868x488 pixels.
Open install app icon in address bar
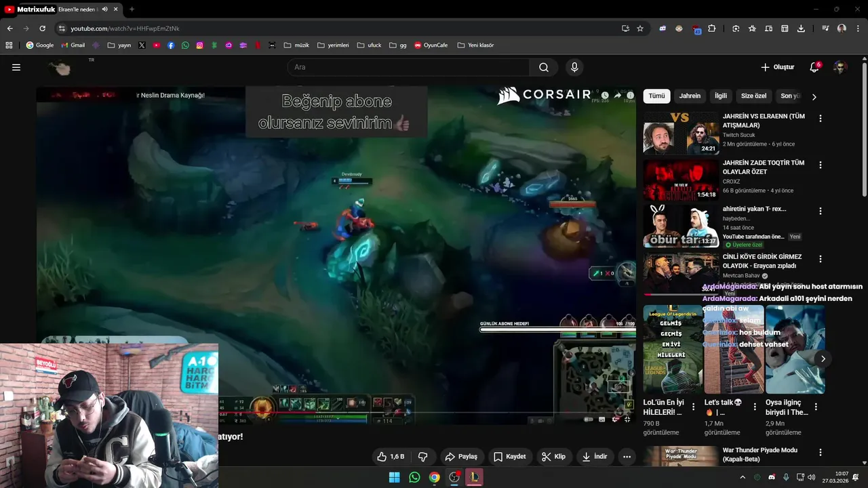(625, 28)
